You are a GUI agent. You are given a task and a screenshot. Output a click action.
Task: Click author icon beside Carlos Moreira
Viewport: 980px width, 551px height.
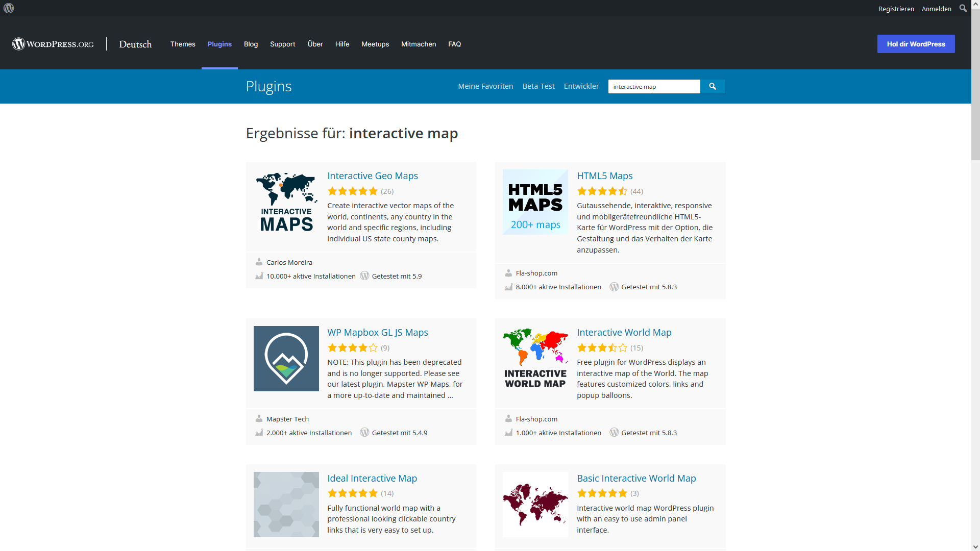pos(259,262)
